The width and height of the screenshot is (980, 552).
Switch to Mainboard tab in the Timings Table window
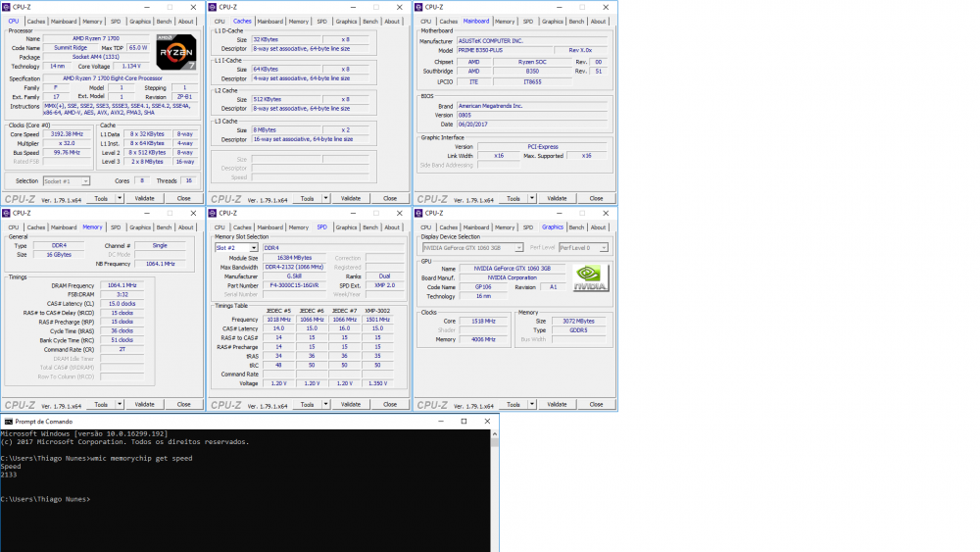click(269, 227)
